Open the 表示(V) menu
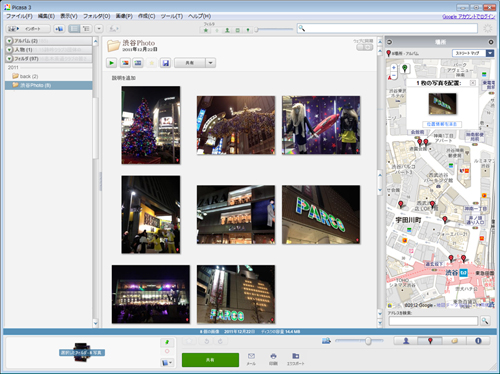Screen dimensions: 500x374 coord(69,16)
